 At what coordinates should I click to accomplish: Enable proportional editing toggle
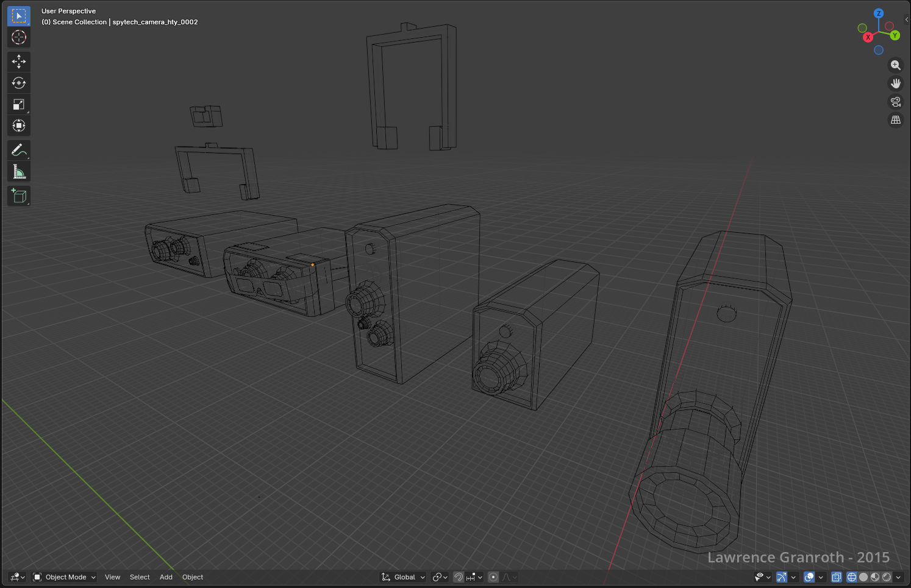493,577
